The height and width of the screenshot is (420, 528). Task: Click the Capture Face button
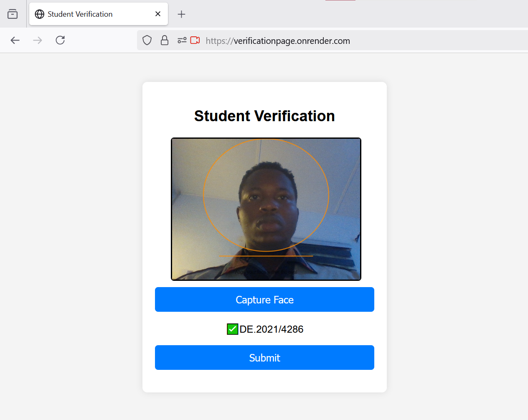click(x=264, y=299)
